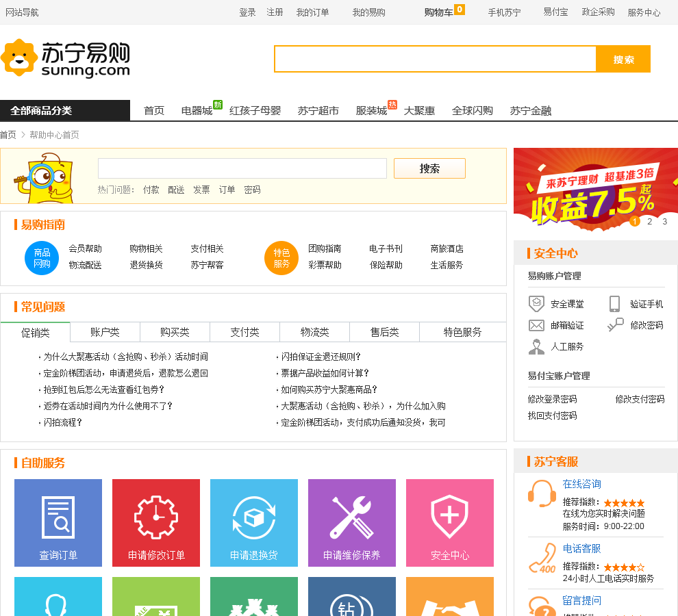Click the 安全课堂 shield icon
The width and height of the screenshot is (678, 616).
[x=536, y=304]
